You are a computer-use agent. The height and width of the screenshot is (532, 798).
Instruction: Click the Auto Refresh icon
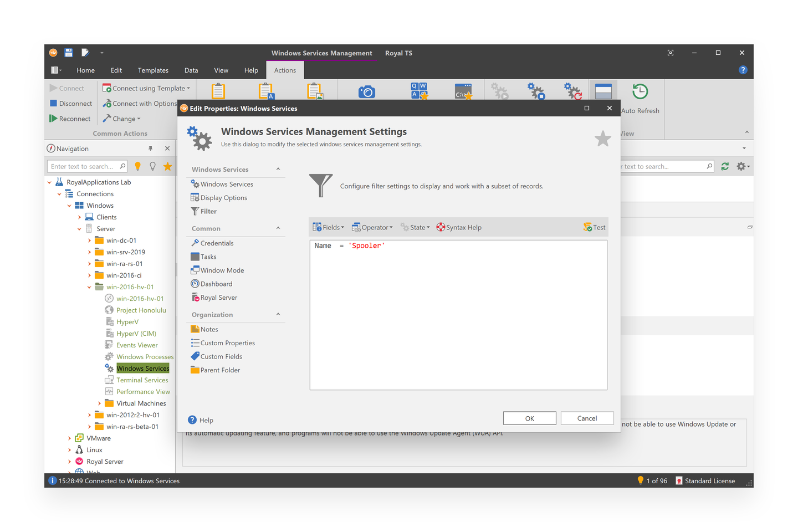pos(640,92)
